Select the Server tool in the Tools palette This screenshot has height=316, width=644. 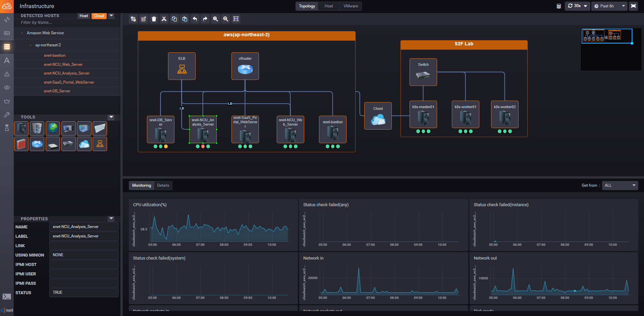coord(21,128)
